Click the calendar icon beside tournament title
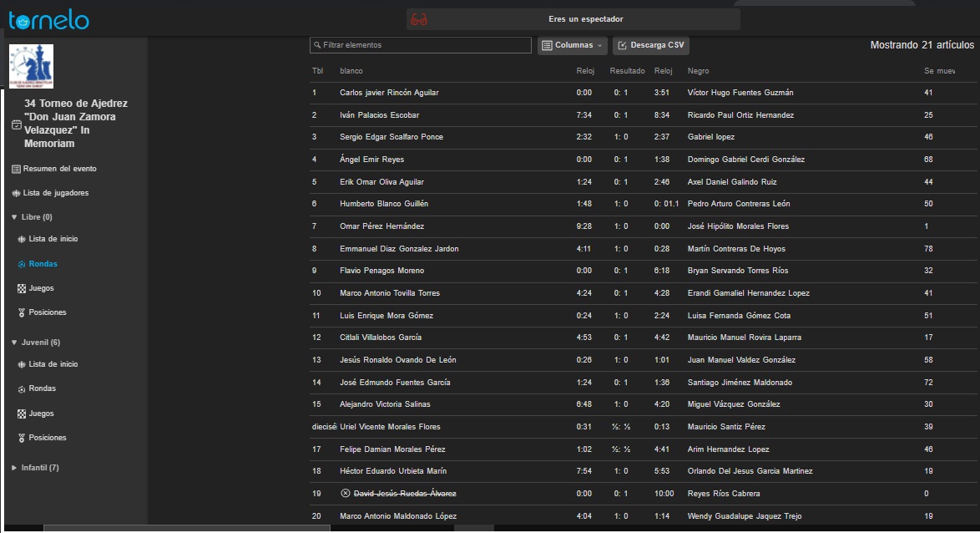 17,124
